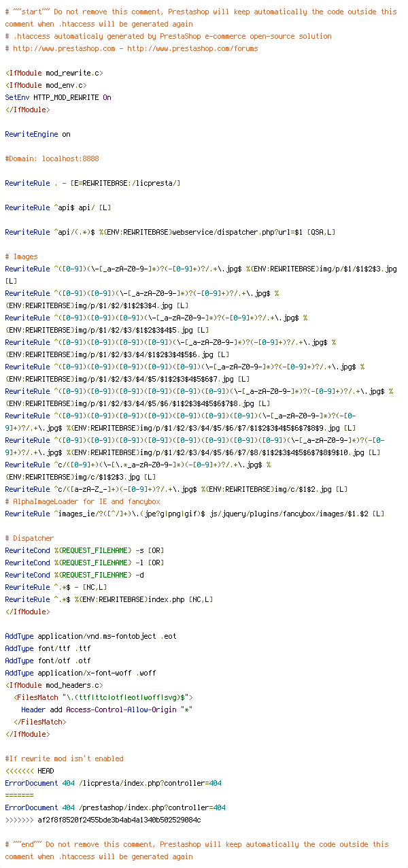This screenshot has width=408, height=868.
Task: Click the 'RewriteRule ^.*$ - [NC,L]' line
Action: pos(56,587)
